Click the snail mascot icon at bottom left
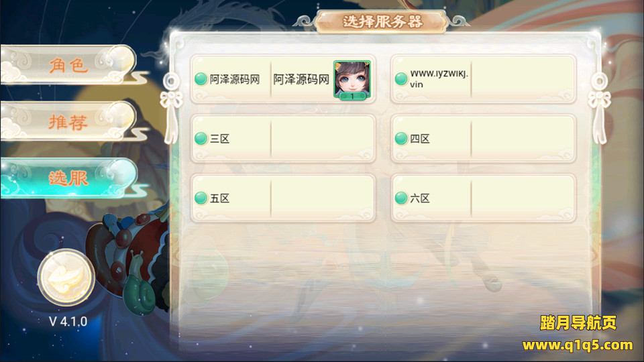This screenshot has width=644, height=362. [140, 292]
